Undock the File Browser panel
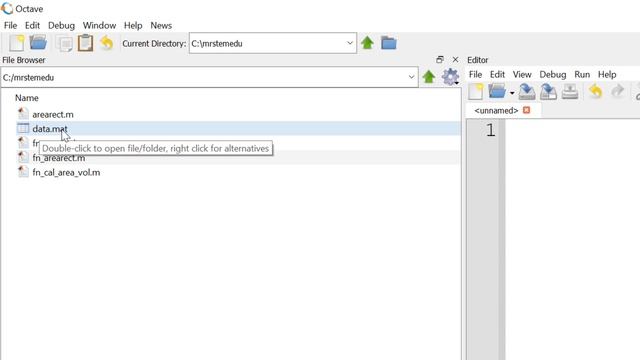The image size is (640, 360). tap(440, 60)
